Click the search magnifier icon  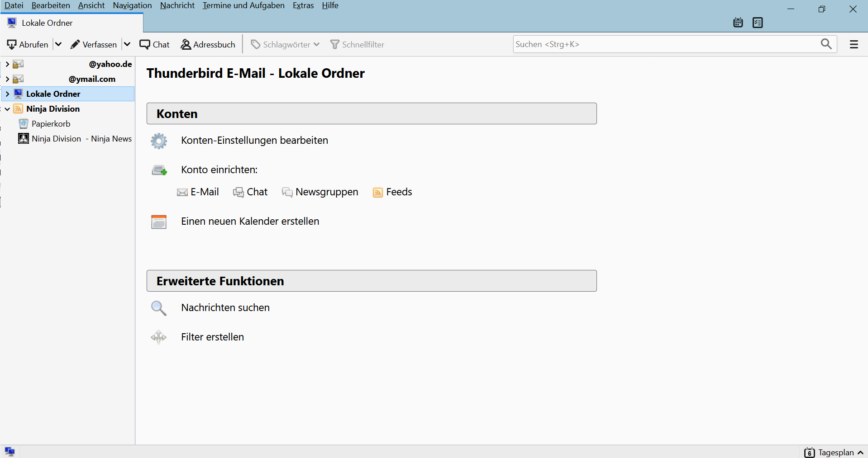[826, 44]
